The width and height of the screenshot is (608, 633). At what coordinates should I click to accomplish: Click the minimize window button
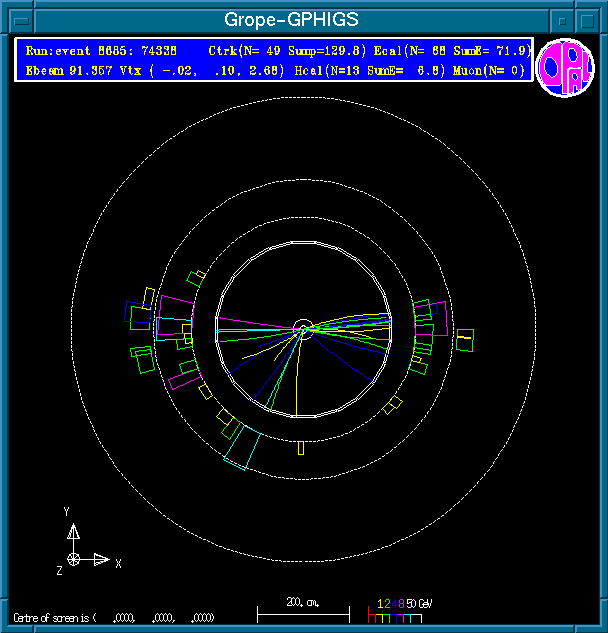tap(564, 20)
